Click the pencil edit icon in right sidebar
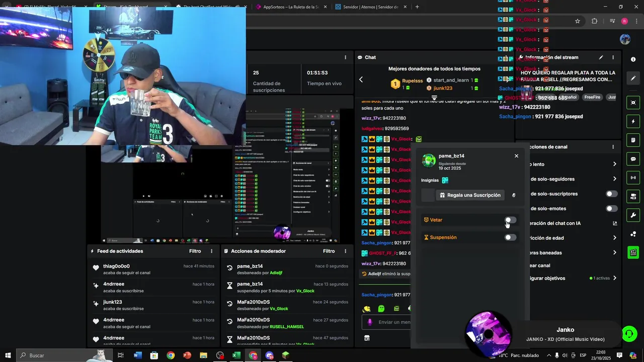The height and width of the screenshot is (362, 644). [x=633, y=78]
